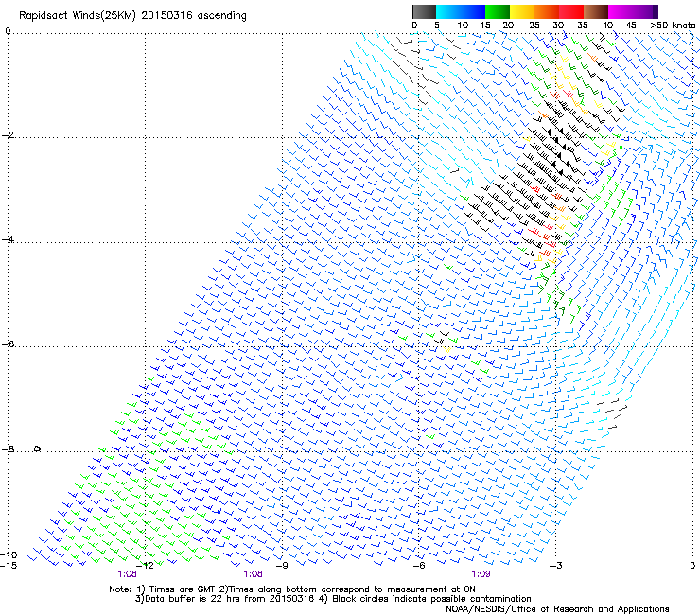The height and width of the screenshot is (615, 700).
Task: Select the '20' legend scale label
Action: [508, 26]
